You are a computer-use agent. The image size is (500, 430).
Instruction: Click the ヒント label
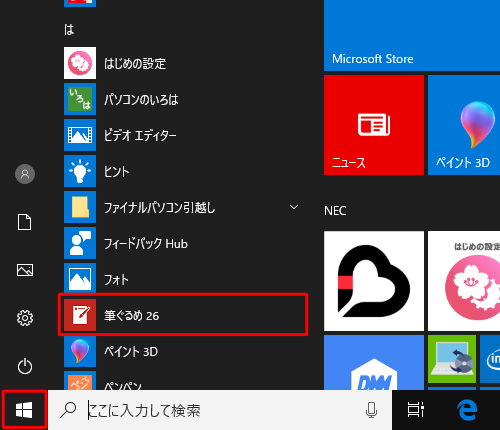(x=116, y=171)
